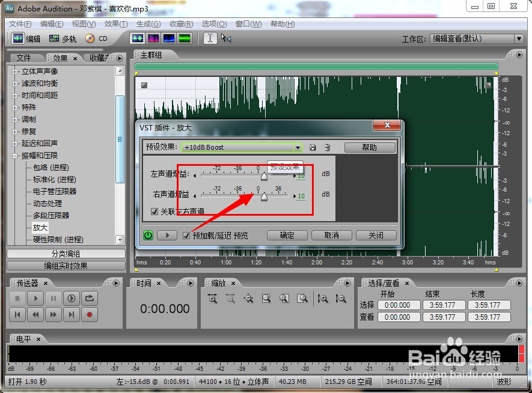Toggle preroll/postroll preview checkbox

pos(186,236)
